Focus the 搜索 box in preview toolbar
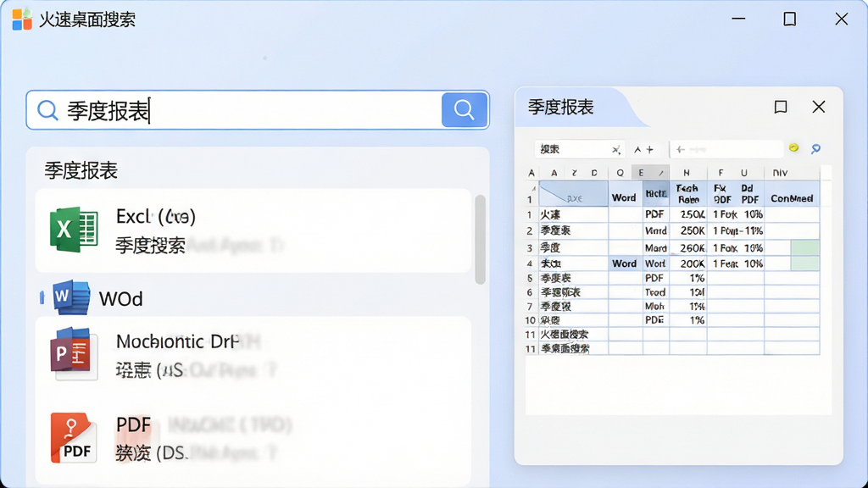This screenshot has height=488, width=868. [579, 149]
